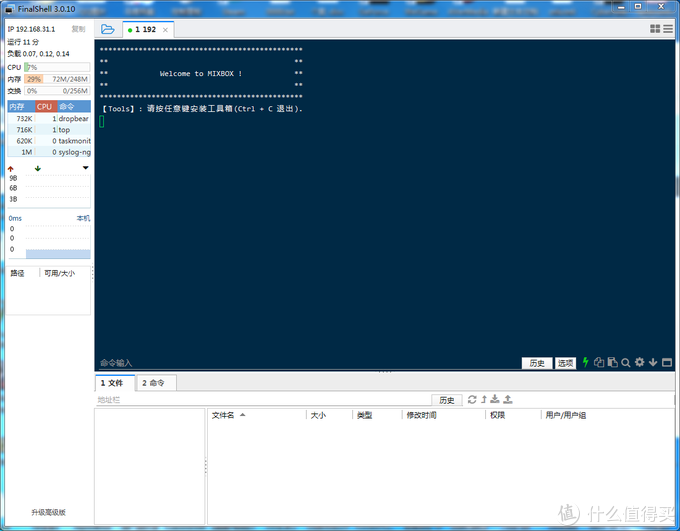Open terminal search with magnifier icon
Screen dimensions: 680x531
pos(626,363)
